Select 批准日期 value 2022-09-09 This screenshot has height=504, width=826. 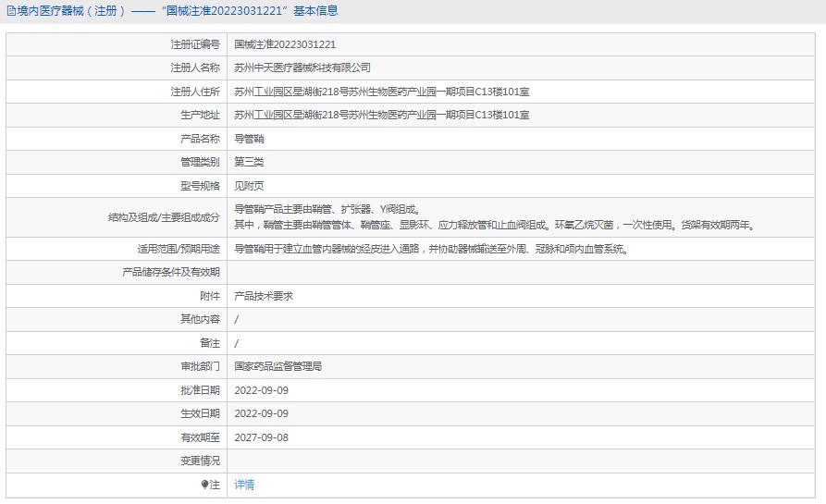(261, 390)
